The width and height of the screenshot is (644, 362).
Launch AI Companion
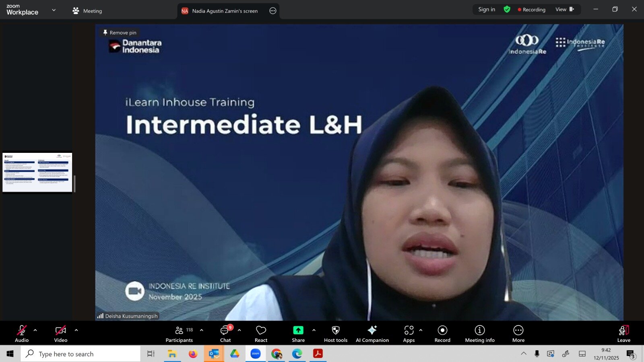[372, 333]
